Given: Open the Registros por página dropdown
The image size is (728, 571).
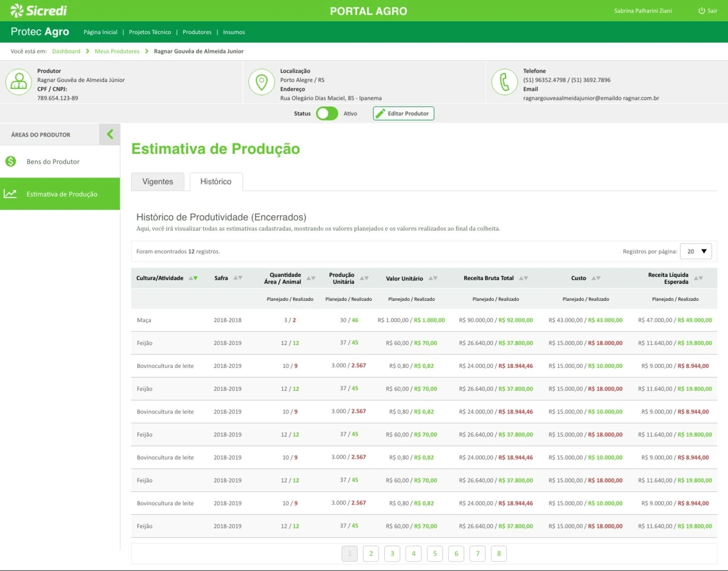Looking at the screenshot, I should pyautogui.click(x=696, y=251).
